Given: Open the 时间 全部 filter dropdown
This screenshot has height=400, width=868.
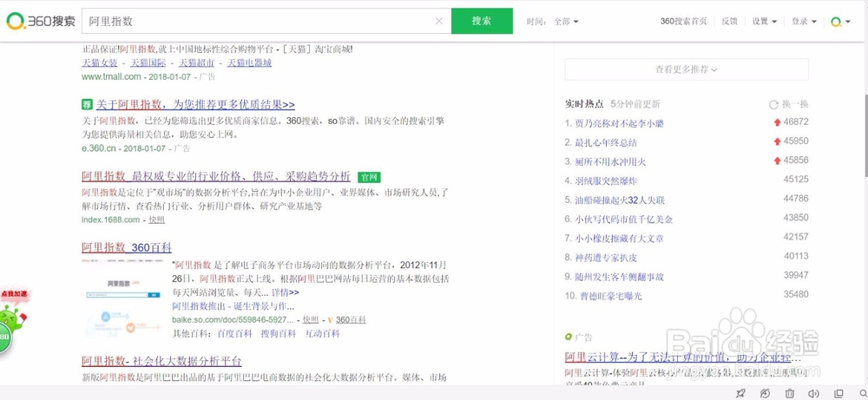Looking at the screenshot, I should pos(566,21).
